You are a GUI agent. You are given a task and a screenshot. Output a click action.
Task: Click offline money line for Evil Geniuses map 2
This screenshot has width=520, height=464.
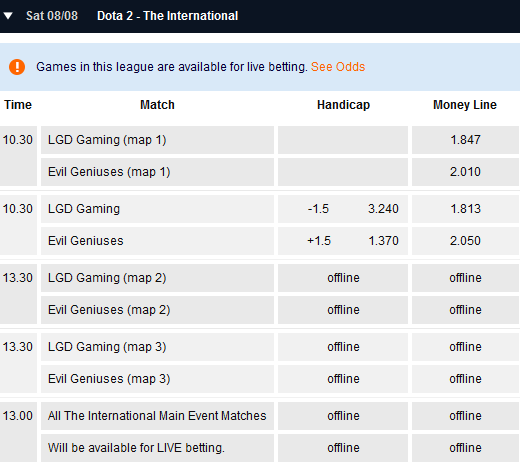(x=465, y=310)
